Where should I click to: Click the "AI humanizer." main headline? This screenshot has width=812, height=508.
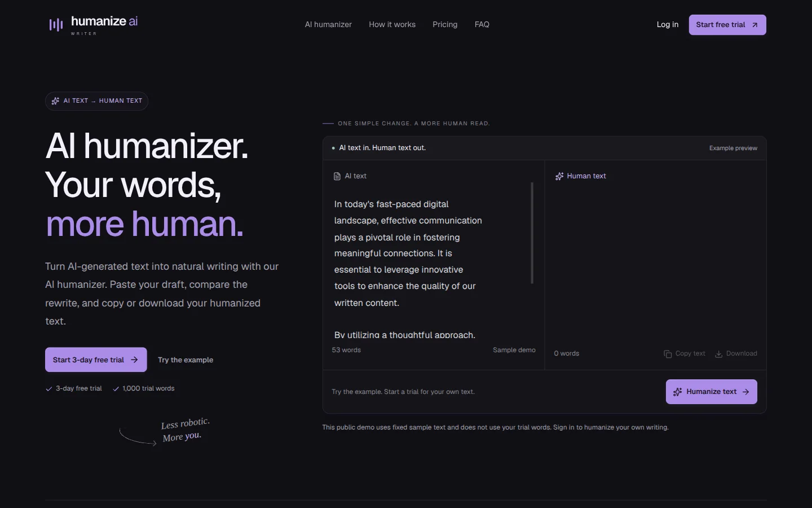point(147,146)
